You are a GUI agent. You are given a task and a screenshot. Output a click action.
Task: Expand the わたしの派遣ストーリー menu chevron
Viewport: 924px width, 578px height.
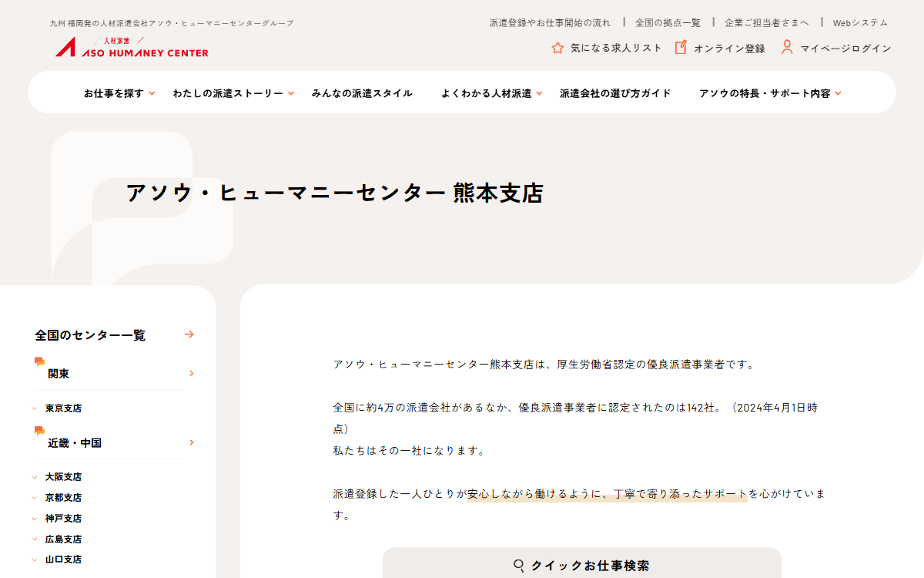coord(291,93)
